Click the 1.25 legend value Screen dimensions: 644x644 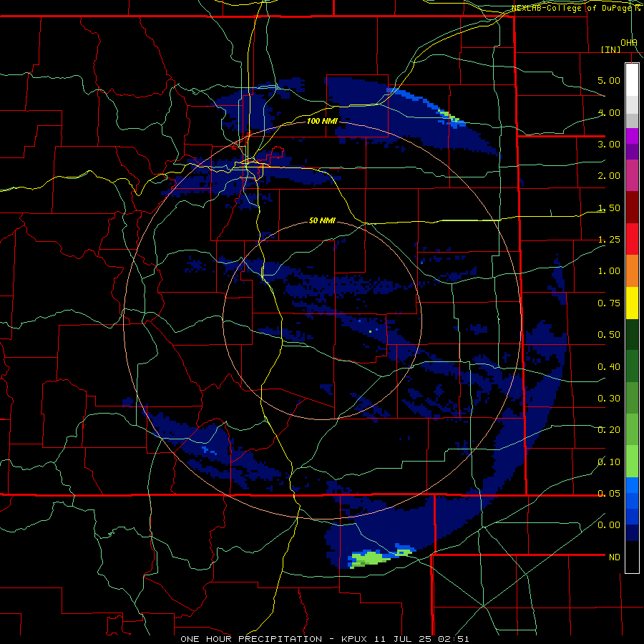click(x=609, y=240)
